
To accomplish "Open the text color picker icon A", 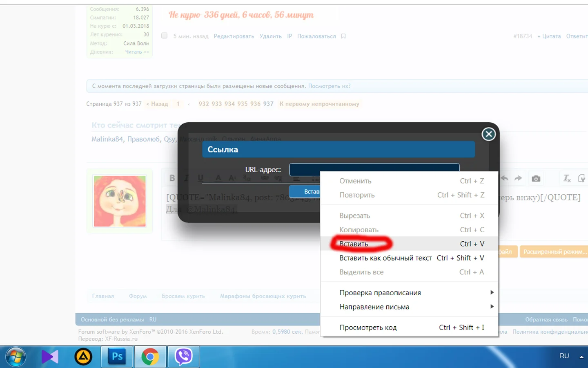I will click(x=218, y=178).
